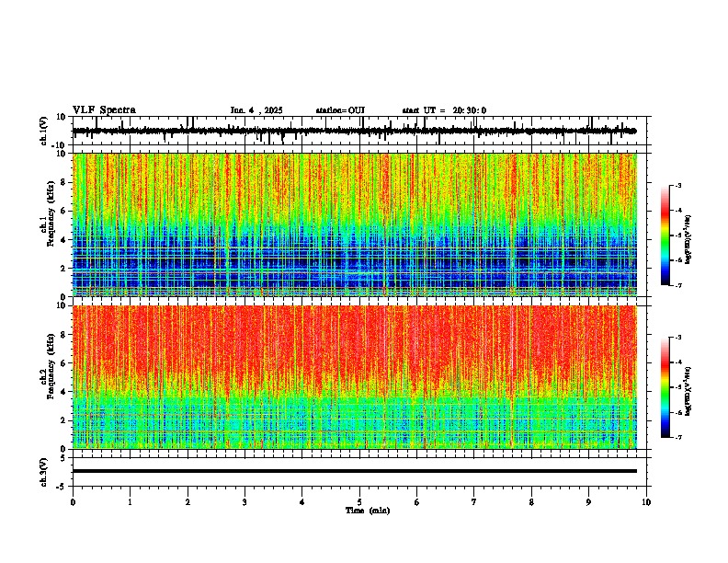
Task: Click the "-3" label on the ch.1 colorbar
Action: point(677,185)
